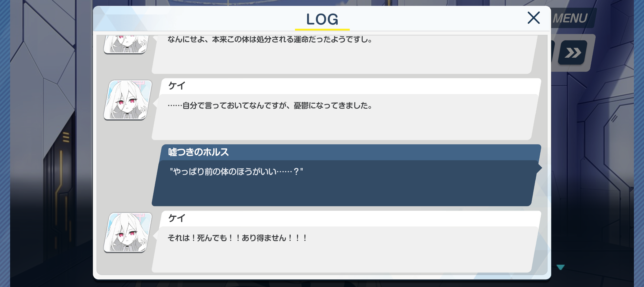Click the 本来この体は処分される log entry
The width and height of the screenshot is (644, 287).
click(270, 39)
